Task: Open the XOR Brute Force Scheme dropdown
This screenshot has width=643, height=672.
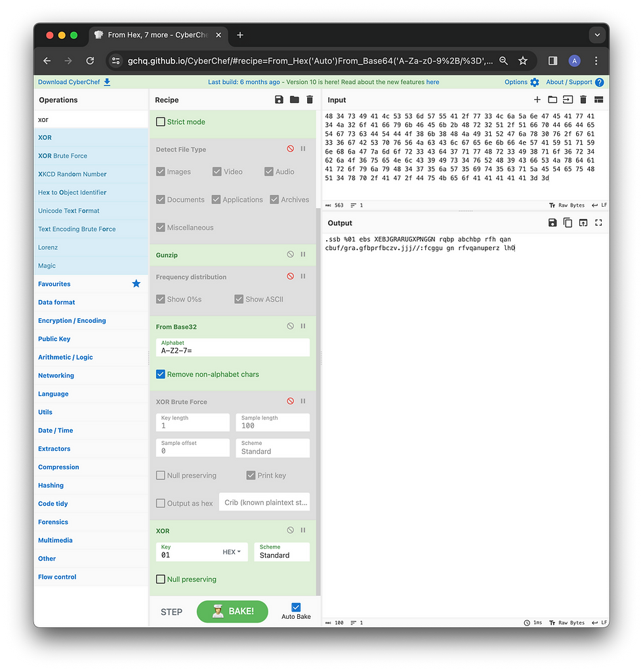Action: coord(272,448)
